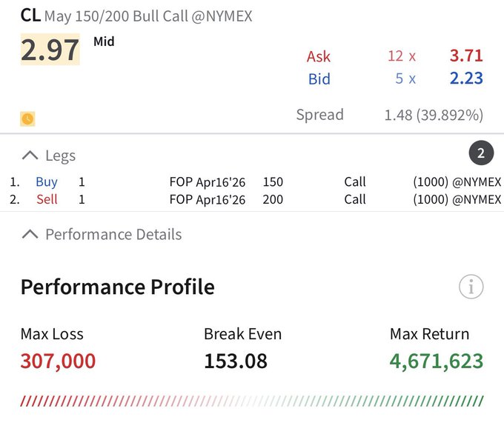
Task: Collapse the Legs section chevron
Action: [x=30, y=156]
